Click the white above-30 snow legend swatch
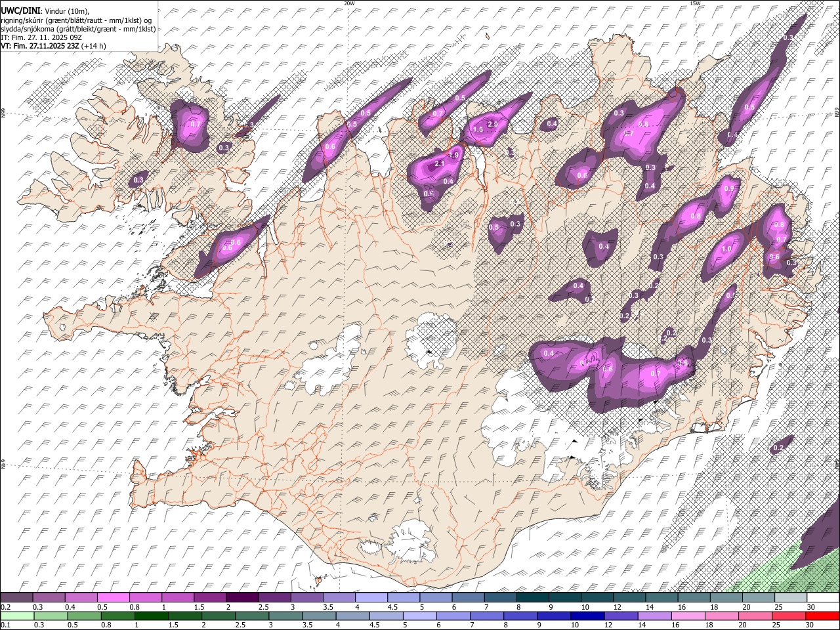The image size is (840, 630). coord(822,598)
